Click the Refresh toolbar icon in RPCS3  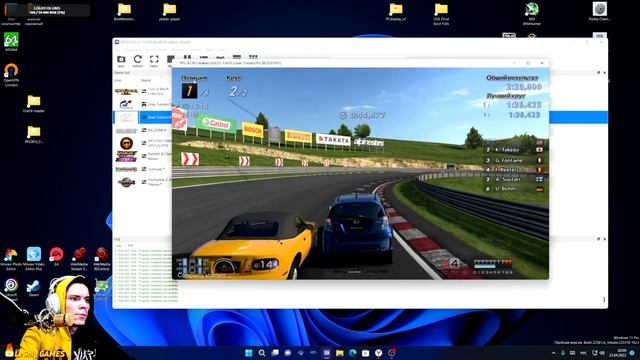[138, 61]
